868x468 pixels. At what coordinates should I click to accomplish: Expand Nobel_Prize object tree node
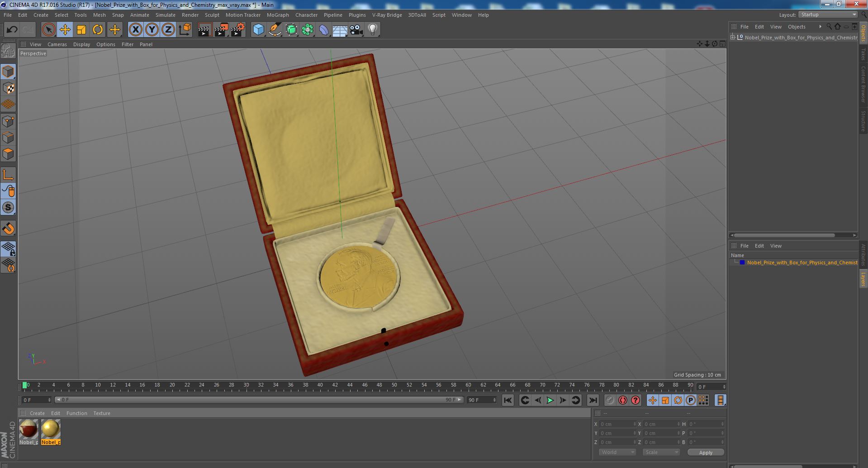733,38
